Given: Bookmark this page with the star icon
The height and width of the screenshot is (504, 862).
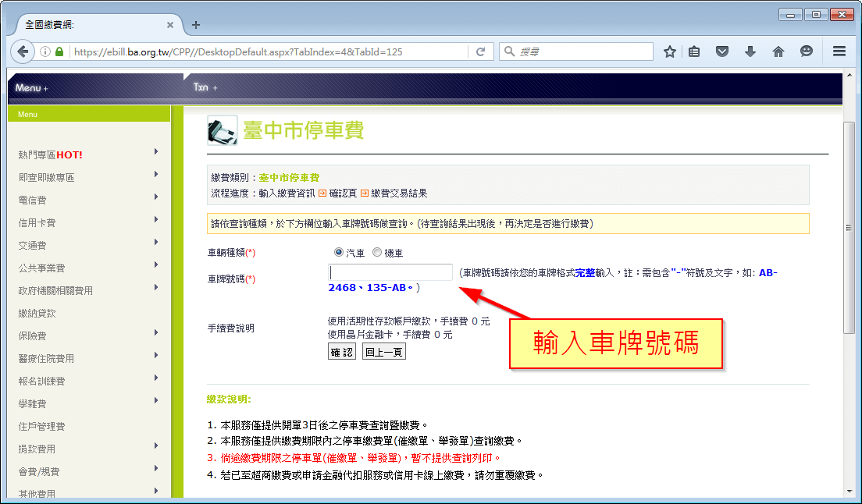Looking at the screenshot, I should [669, 51].
